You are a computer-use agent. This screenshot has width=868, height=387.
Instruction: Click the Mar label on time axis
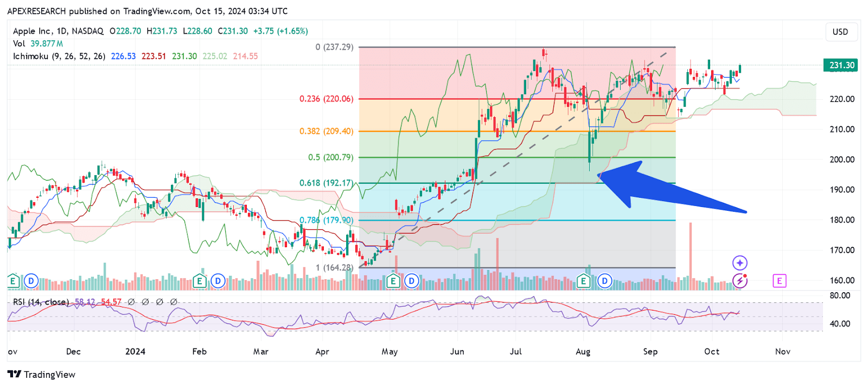tap(261, 351)
